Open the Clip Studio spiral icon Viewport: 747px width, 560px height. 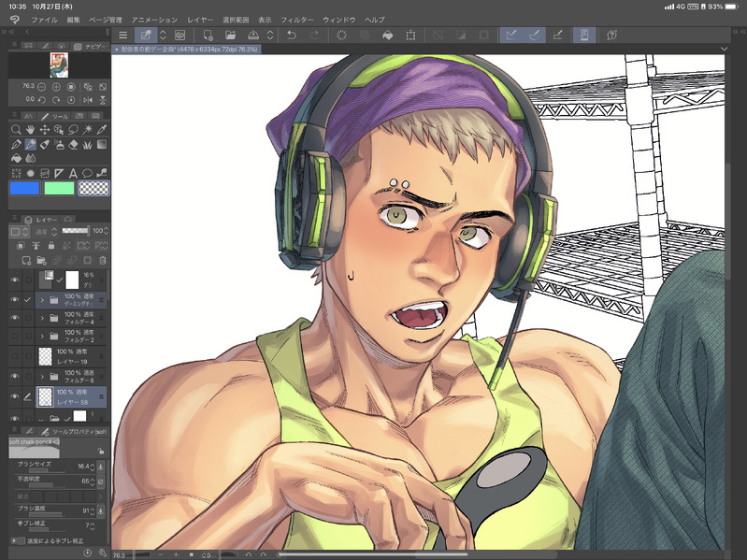coord(15,20)
